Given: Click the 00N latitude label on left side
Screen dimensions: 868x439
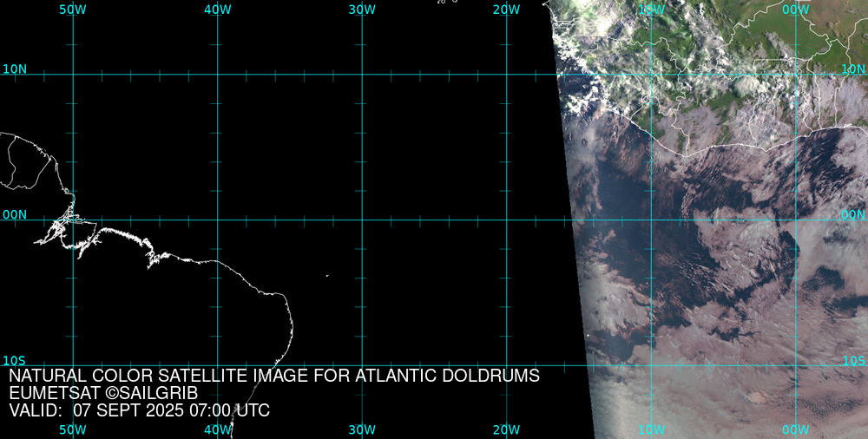Looking at the screenshot, I should (x=15, y=215).
